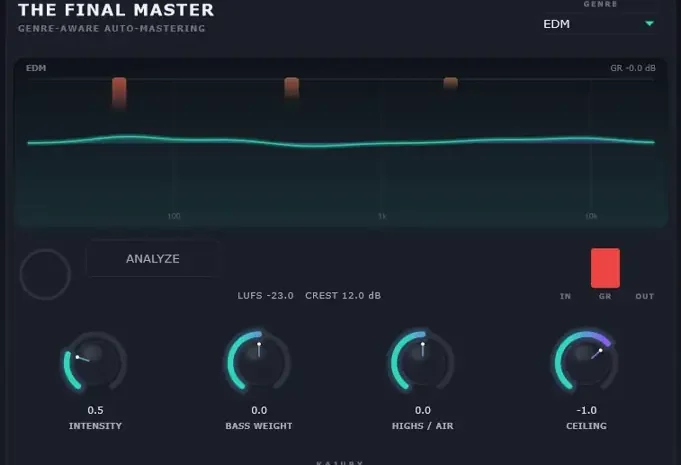Screen dimensions: 681x465
Task: Click the rightmost orange reduction band marker
Action: pyautogui.click(x=450, y=83)
